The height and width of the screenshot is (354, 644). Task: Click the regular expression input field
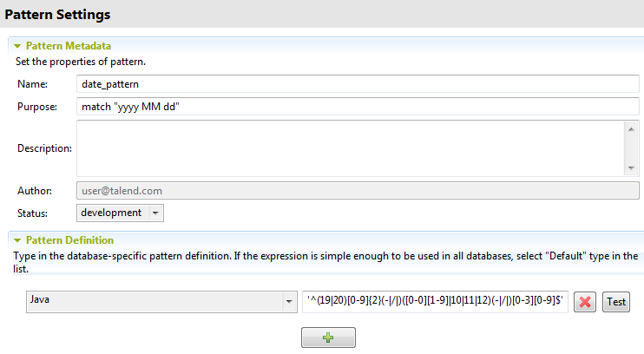pyautogui.click(x=435, y=302)
